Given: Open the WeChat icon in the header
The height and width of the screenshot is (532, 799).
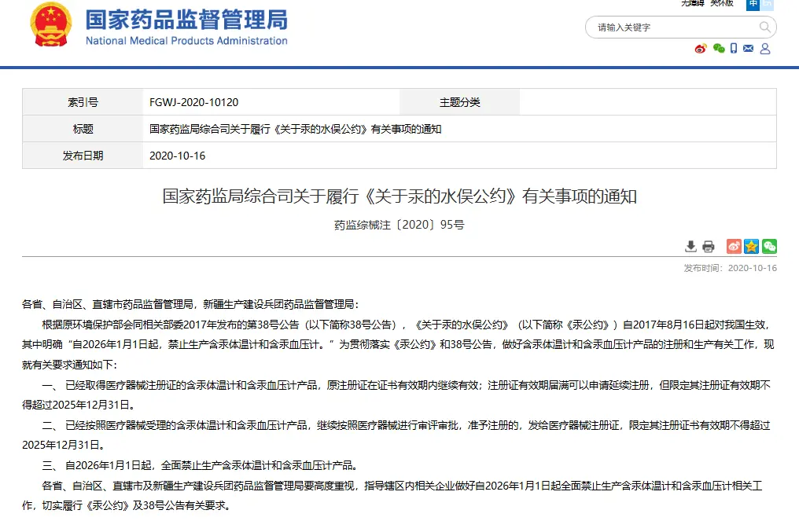Looking at the screenshot, I should tap(718, 49).
